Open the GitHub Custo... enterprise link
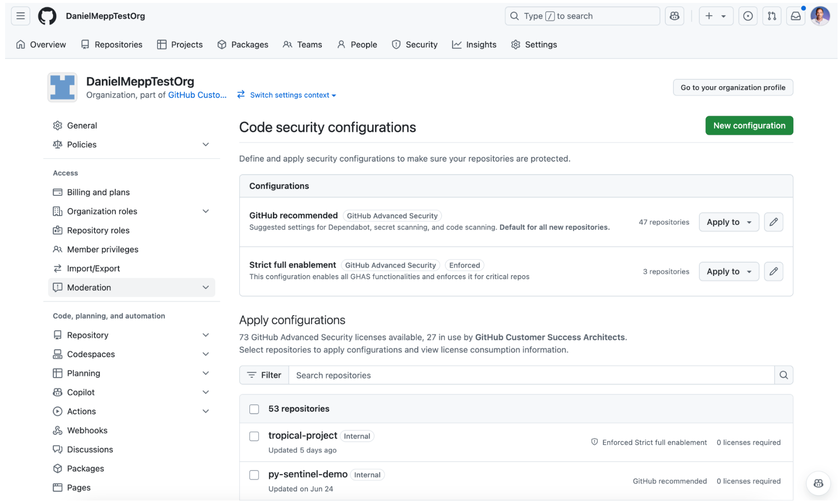 (197, 95)
